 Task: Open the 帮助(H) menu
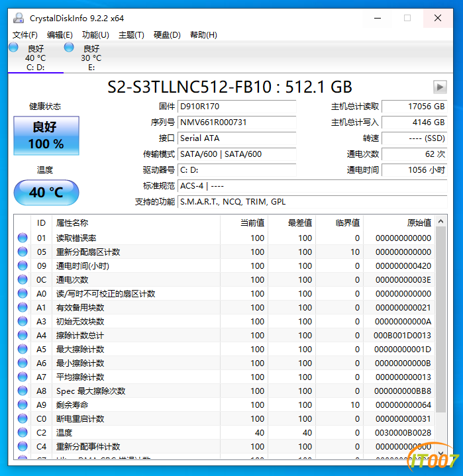point(203,35)
